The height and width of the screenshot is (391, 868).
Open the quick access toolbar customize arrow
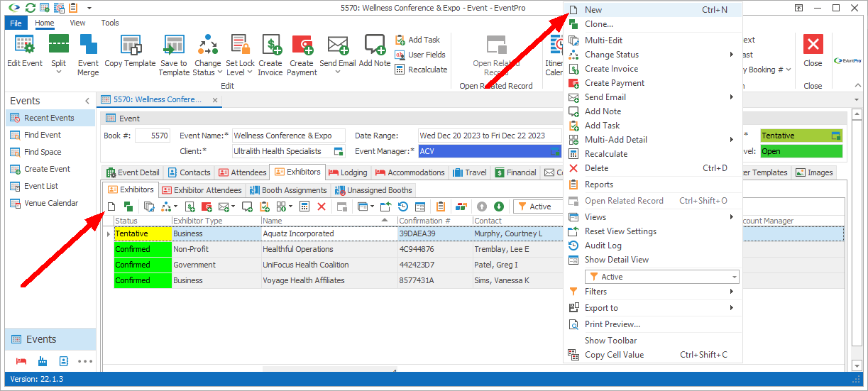89,8
